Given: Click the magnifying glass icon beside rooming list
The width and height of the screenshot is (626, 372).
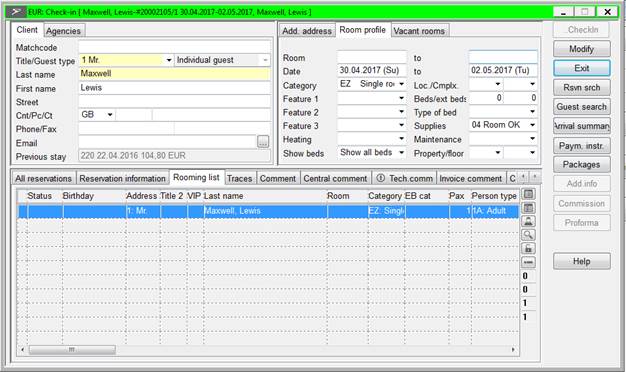Looking at the screenshot, I should click(x=528, y=235).
